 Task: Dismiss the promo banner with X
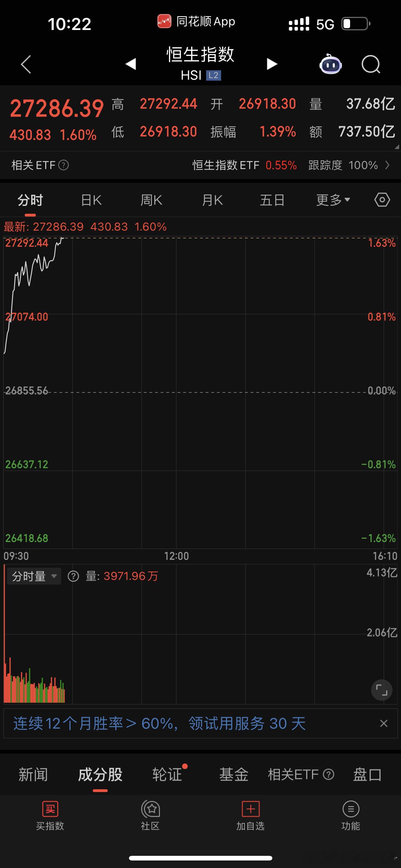[x=384, y=723]
